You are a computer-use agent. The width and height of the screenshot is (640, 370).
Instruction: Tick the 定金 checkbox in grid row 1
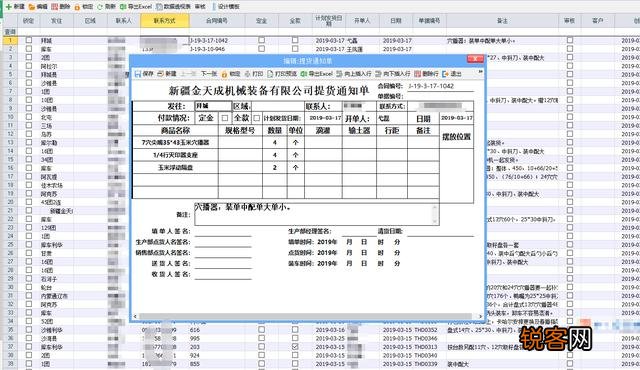261,40
